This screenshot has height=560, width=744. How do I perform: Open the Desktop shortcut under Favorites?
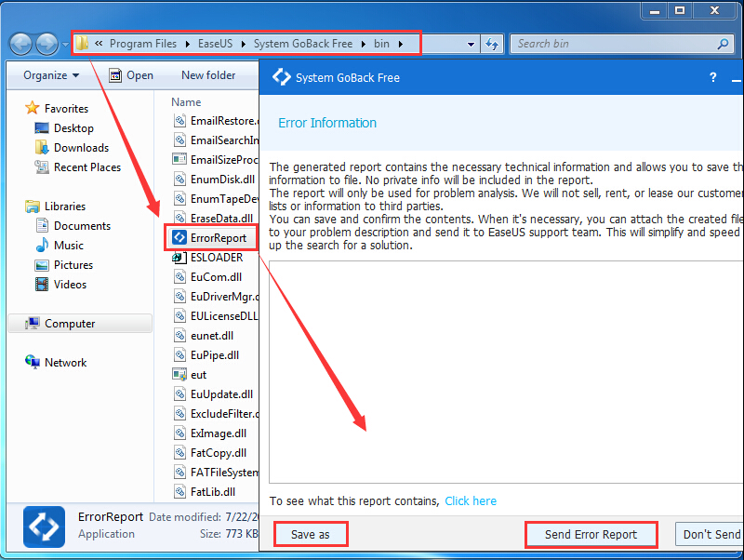[x=73, y=128]
